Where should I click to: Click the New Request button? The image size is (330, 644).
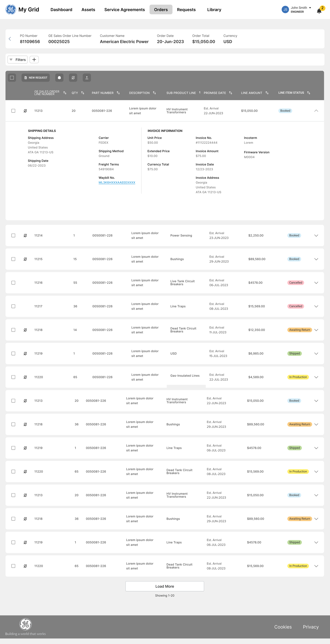(x=36, y=78)
